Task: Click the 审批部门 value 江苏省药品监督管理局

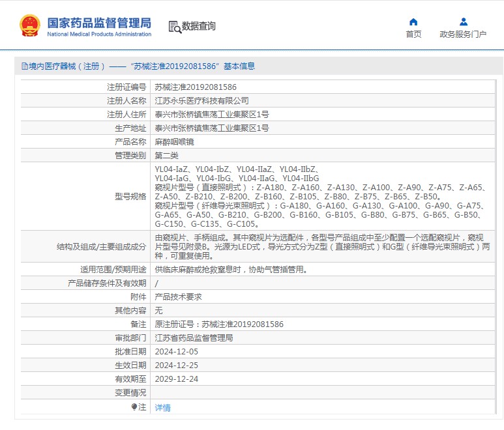Action: click(x=194, y=338)
